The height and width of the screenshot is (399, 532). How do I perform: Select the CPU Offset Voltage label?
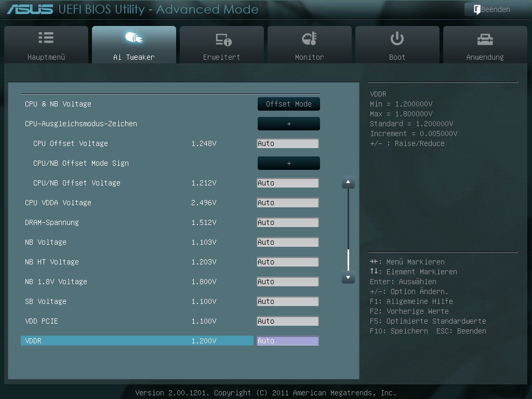tap(71, 143)
